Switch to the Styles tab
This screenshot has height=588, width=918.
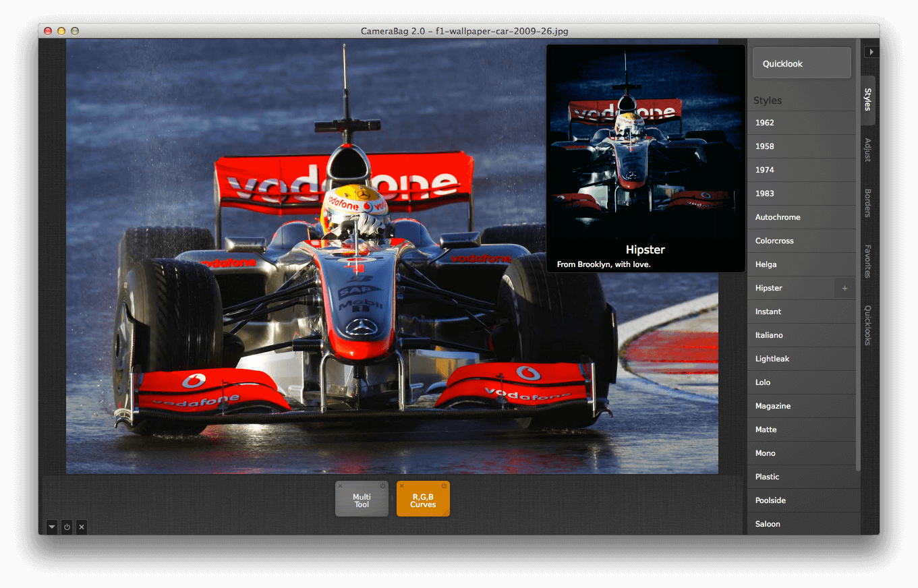click(868, 99)
